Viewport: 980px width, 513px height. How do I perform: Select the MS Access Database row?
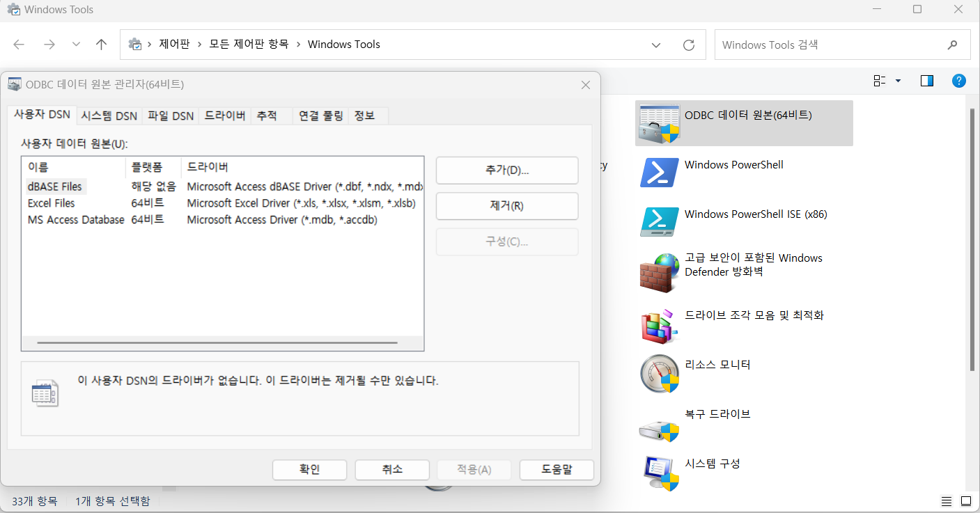click(223, 220)
